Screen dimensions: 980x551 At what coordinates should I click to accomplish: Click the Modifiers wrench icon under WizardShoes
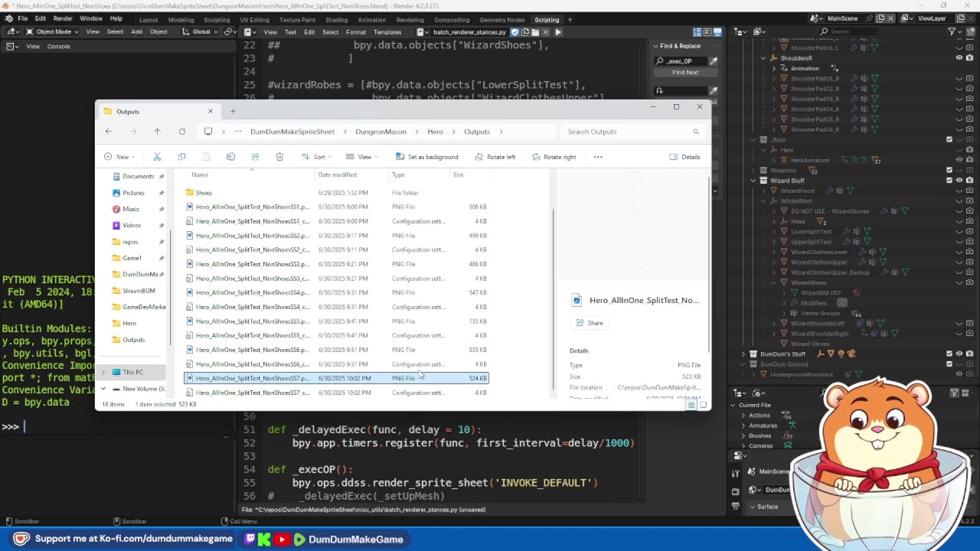pos(794,303)
